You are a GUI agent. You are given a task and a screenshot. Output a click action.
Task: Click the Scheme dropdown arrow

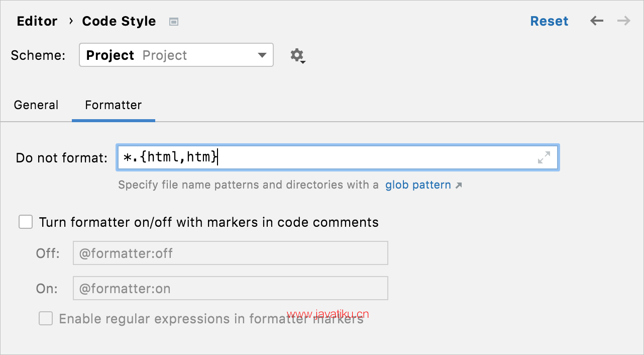(x=262, y=55)
